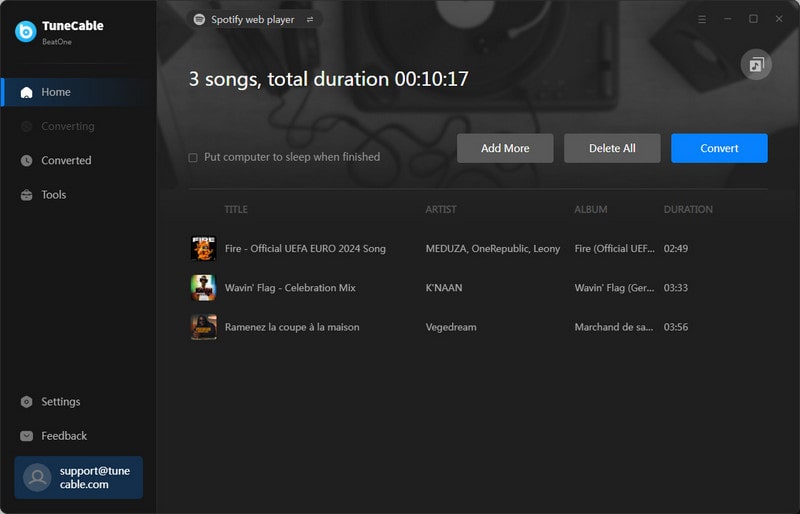Click the Fire album cover thumbnail
Viewport: 800px width, 514px height.
point(203,249)
